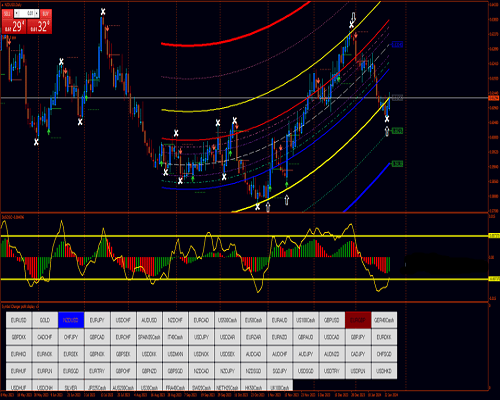The image size is (500, 400).
Task: Click the lot volume input field
Action: [x=27, y=14]
